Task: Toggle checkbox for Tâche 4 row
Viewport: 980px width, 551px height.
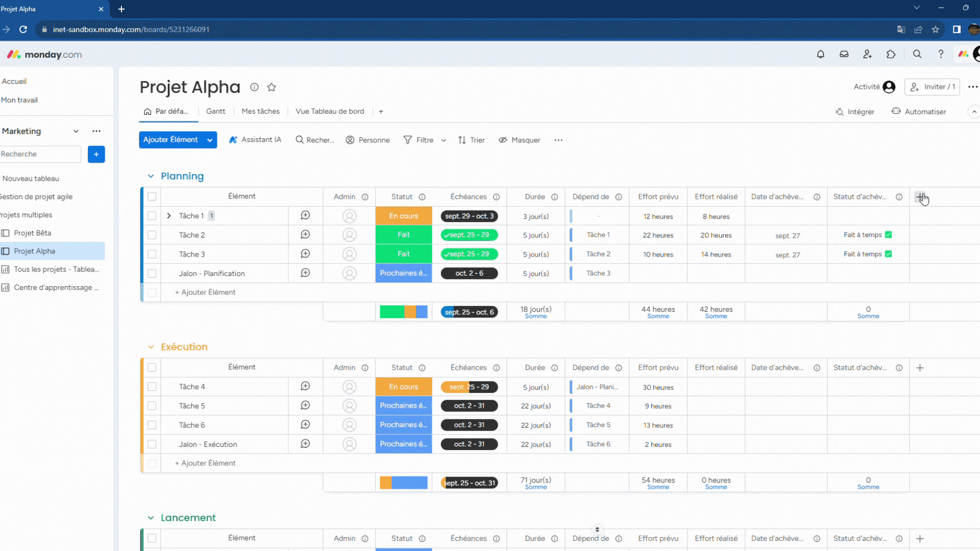Action: coord(152,387)
